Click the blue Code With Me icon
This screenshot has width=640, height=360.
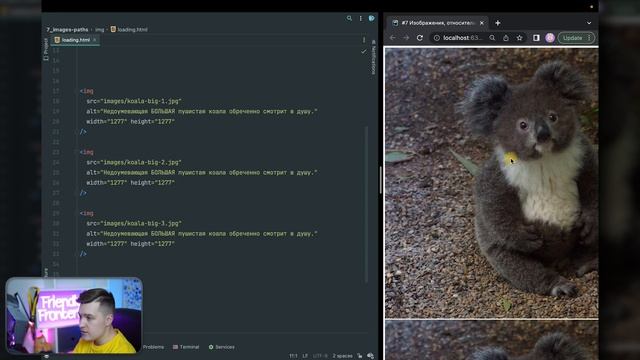pyautogui.click(x=371, y=18)
